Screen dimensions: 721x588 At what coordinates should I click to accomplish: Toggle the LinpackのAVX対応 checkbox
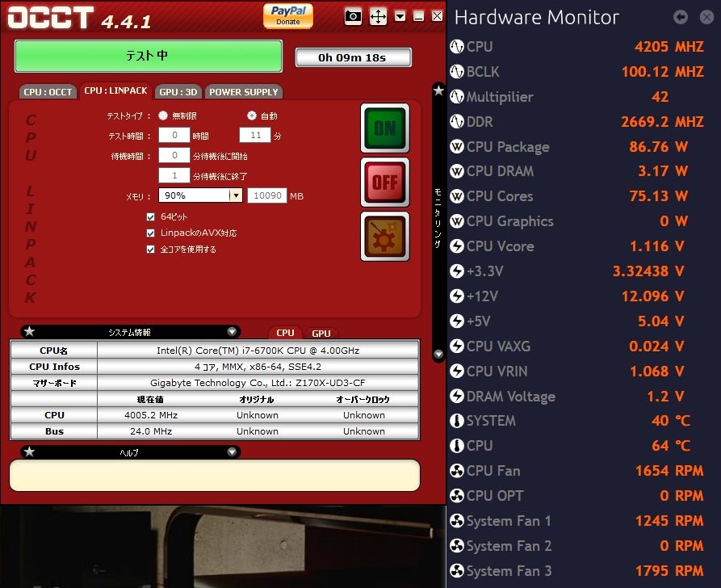coord(150,233)
